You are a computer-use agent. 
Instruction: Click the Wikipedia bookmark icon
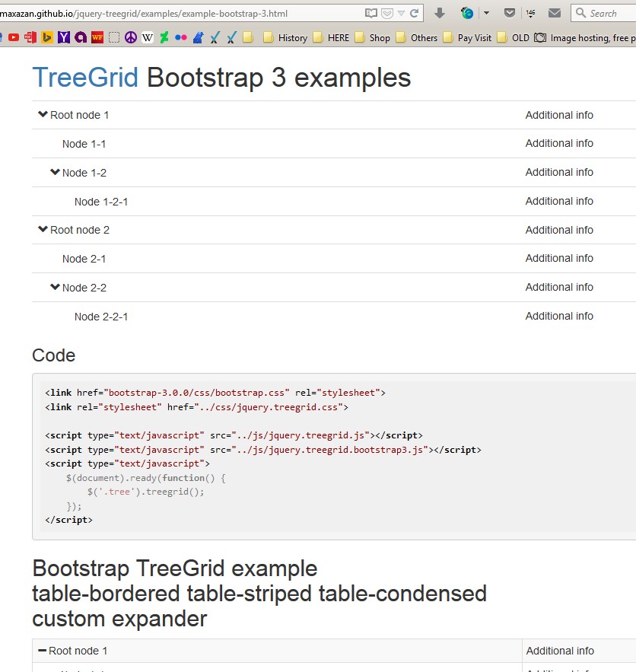tap(147, 37)
